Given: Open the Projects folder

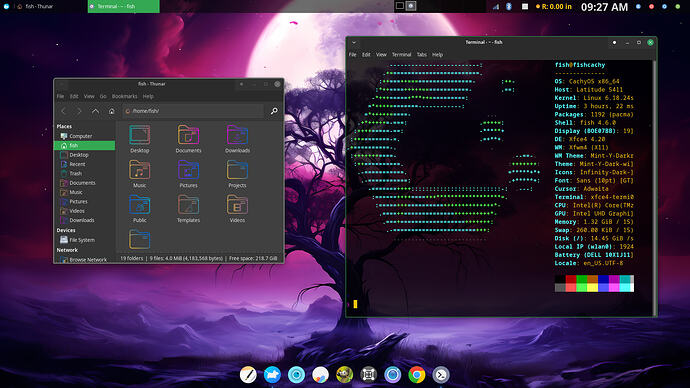Looking at the screenshot, I should pyautogui.click(x=237, y=170).
